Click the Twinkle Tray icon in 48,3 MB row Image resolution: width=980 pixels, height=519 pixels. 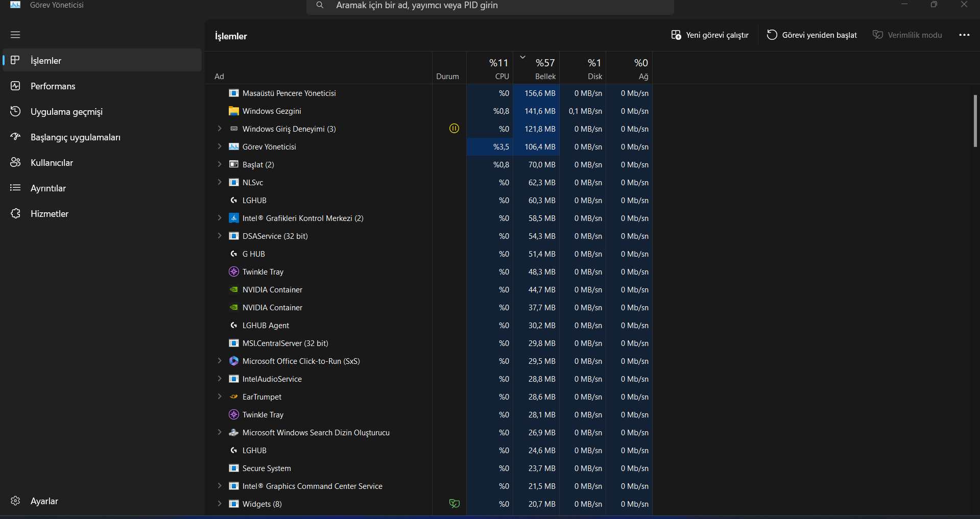coord(234,271)
